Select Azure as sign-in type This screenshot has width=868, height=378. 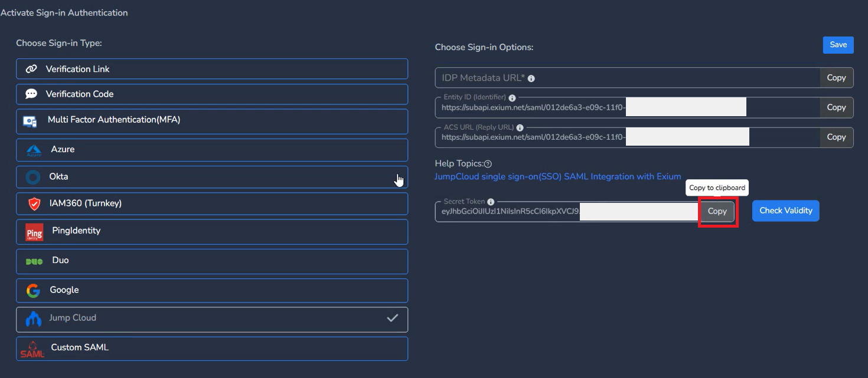tap(212, 150)
